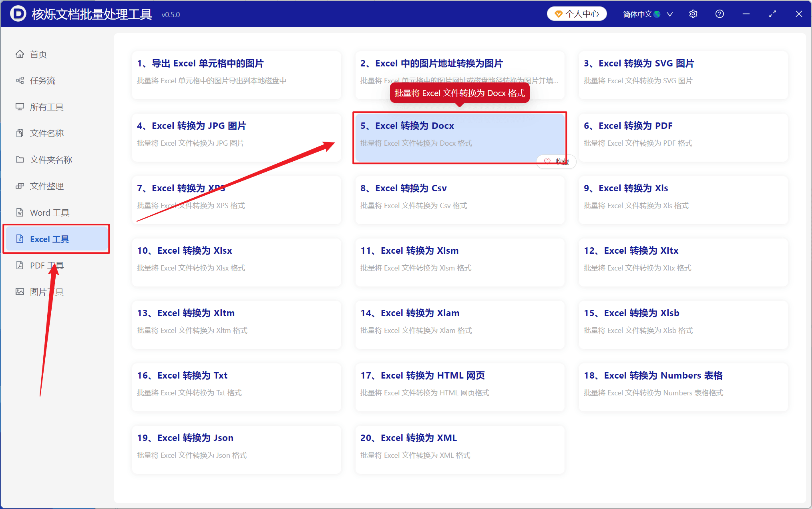
Task: Click the Word 工具 document icon
Action: pyautogui.click(x=20, y=212)
